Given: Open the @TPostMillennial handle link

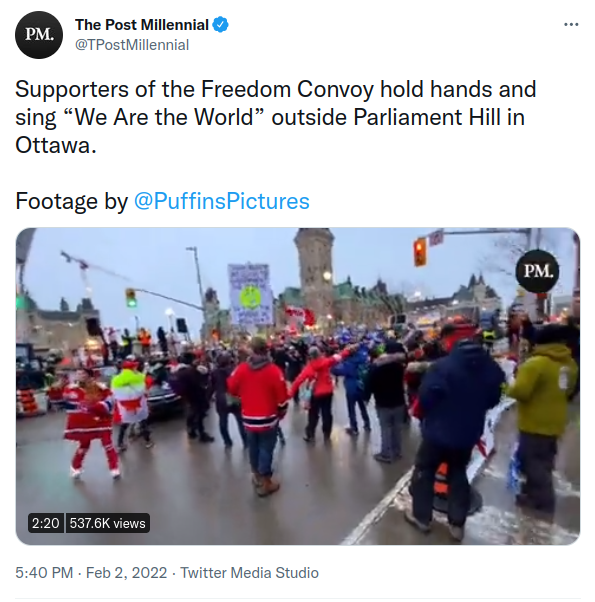Looking at the screenshot, I should tap(132, 45).
